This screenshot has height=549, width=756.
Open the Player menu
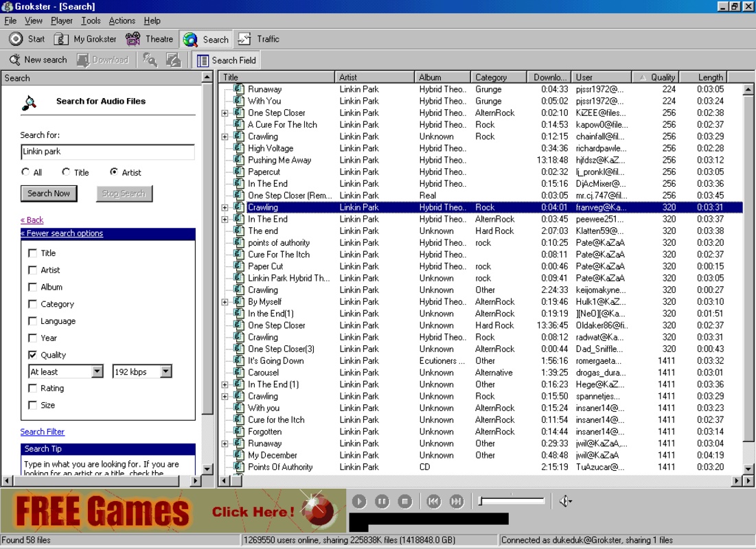(62, 21)
